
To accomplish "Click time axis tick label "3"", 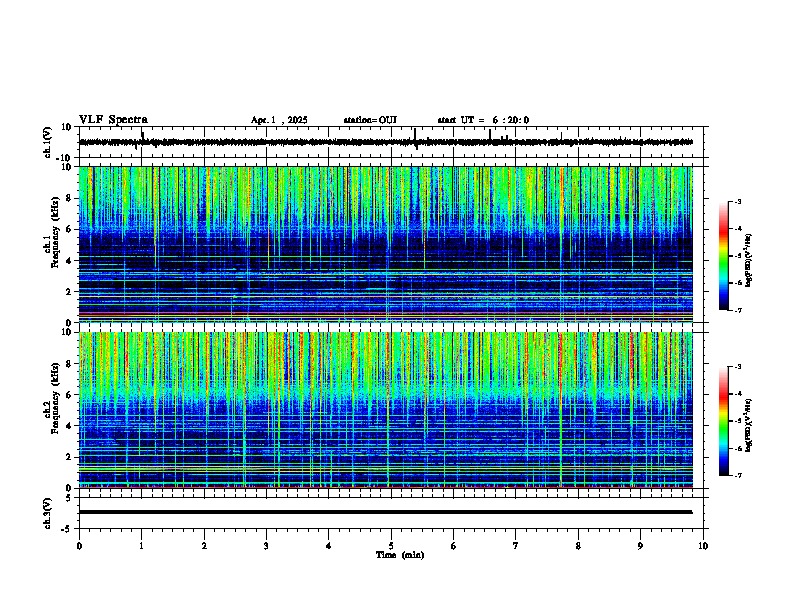I will click(x=266, y=546).
